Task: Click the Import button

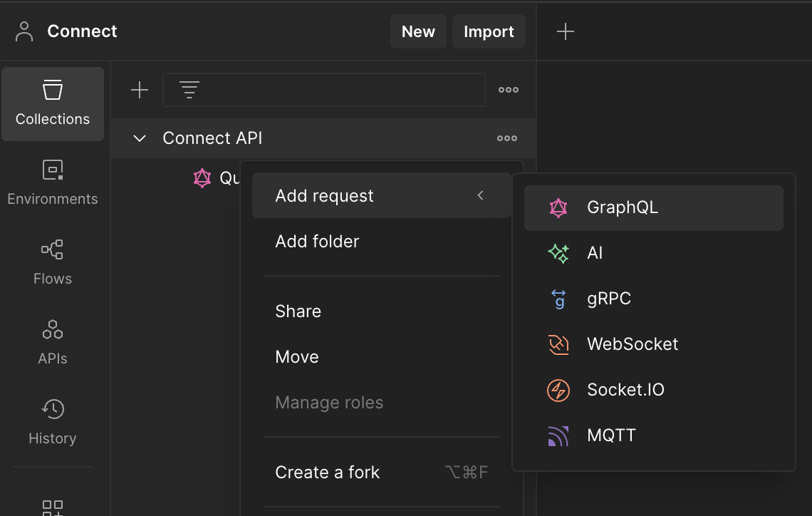Action: pos(489,31)
